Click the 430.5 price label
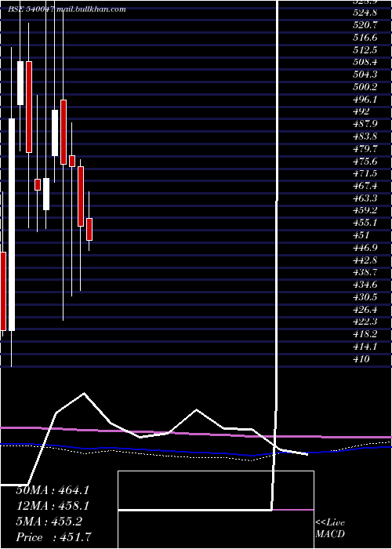This screenshot has height=549, width=392. [365, 297]
